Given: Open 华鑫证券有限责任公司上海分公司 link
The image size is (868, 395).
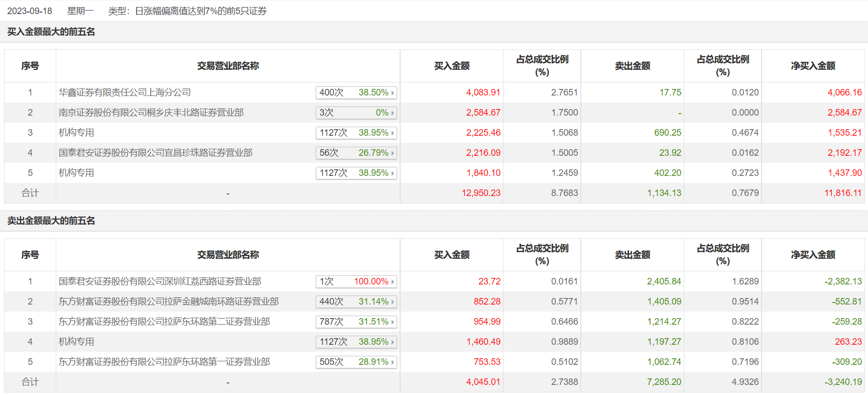Looking at the screenshot, I should 125,92.
